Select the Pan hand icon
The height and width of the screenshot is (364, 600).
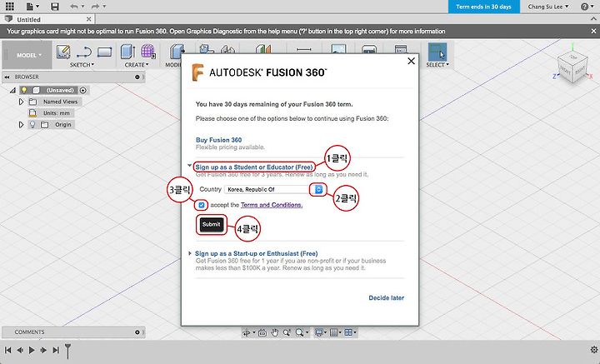tap(274, 332)
